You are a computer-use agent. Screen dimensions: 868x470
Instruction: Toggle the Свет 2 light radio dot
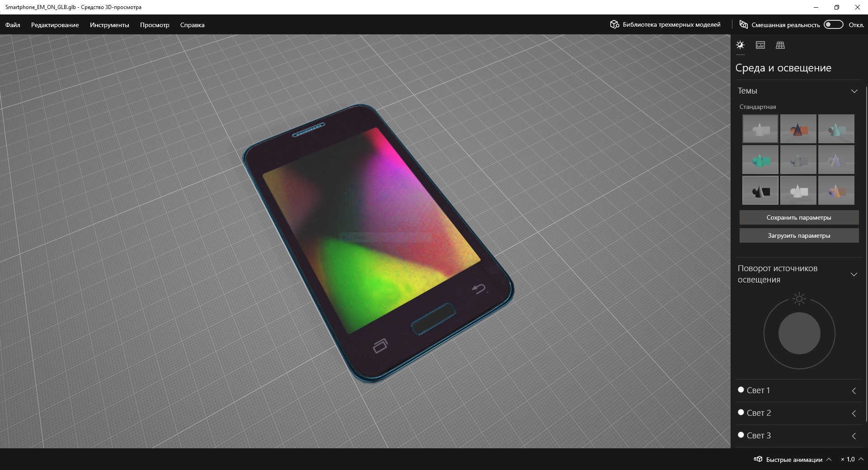click(741, 412)
